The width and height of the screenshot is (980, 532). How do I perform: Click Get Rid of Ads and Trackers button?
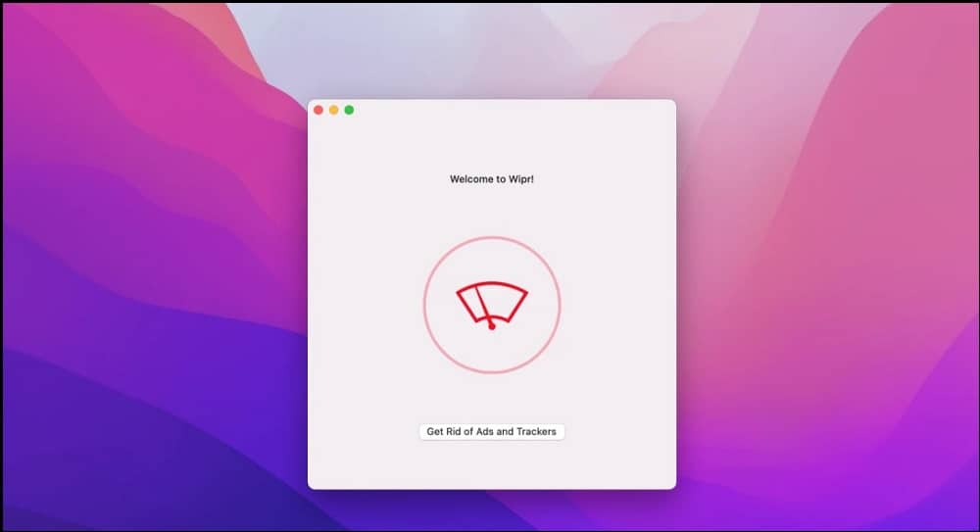[491, 431]
